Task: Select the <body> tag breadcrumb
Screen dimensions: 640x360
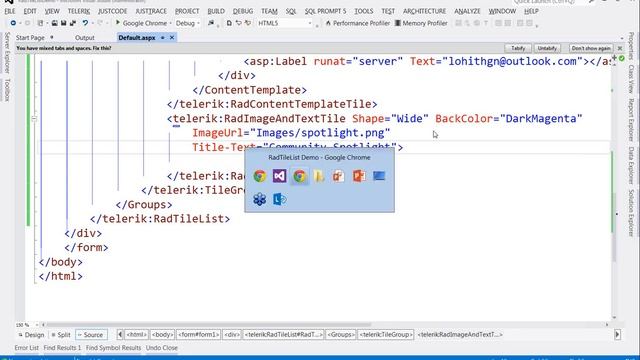Action: (162, 335)
